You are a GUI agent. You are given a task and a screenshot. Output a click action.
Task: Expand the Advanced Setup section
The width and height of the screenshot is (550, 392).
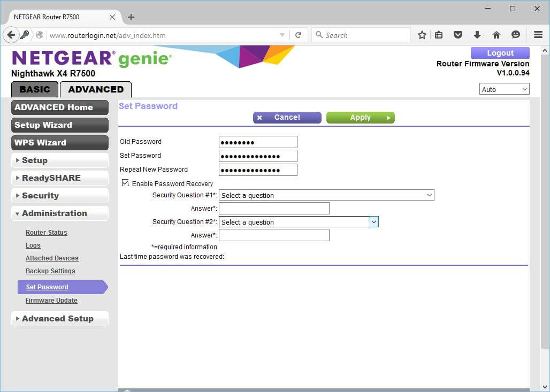click(x=59, y=319)
